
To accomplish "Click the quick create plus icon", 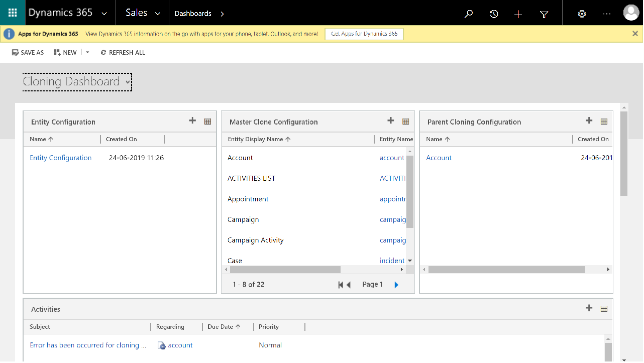I will tap(518, 14).
